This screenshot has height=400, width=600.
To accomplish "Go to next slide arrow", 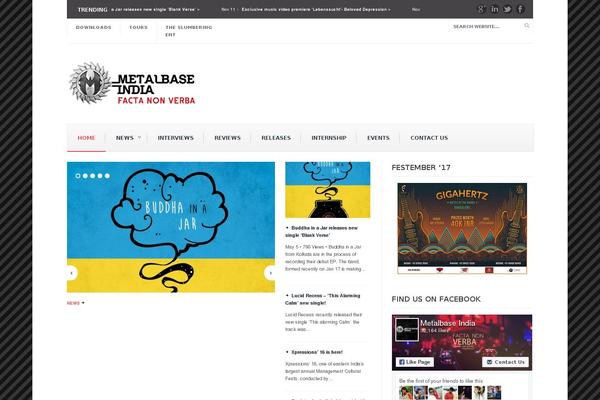I will point(270,273).
